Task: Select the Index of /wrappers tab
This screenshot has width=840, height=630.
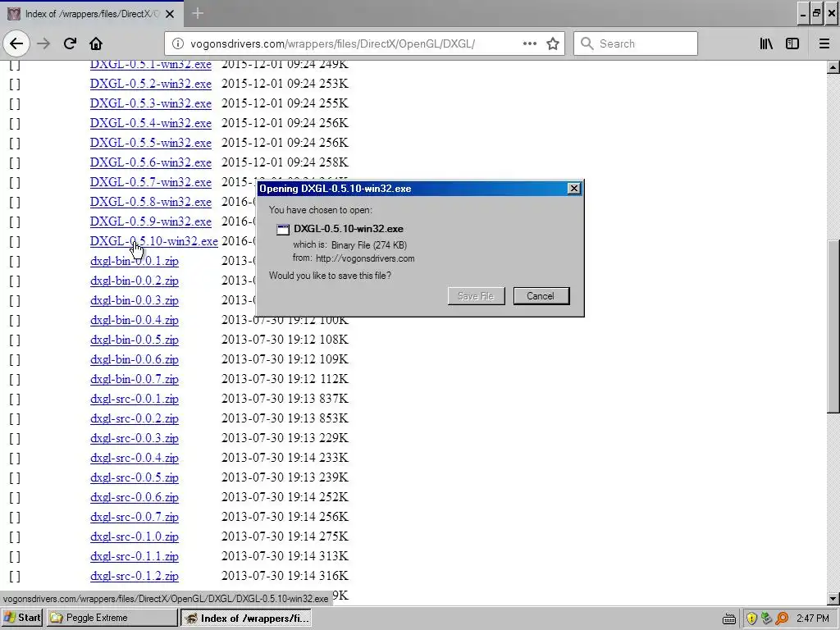Action: click(x=91, y=14)
